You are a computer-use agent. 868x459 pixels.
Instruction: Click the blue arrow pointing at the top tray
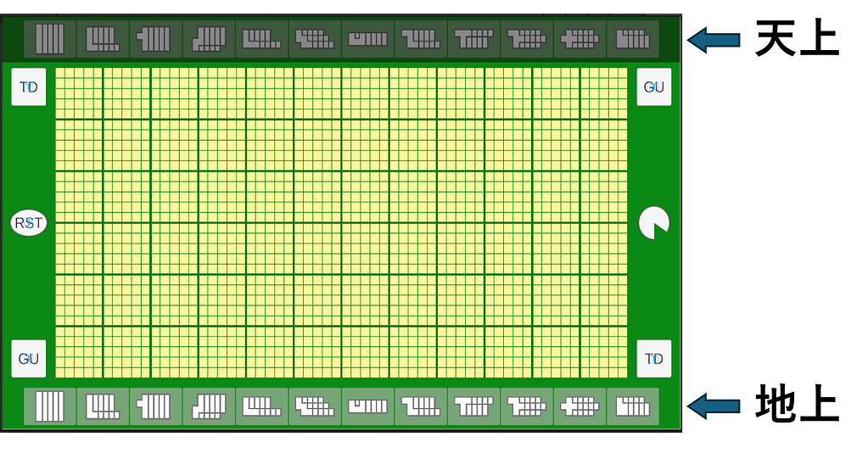pos(714,40)
